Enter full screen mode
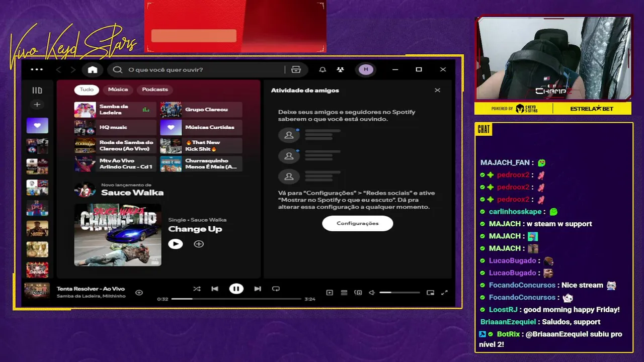The image size is (644, 362). click(444, 293)
